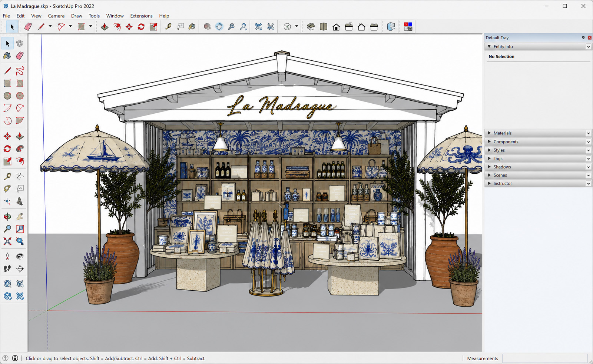
Task: Choose the Zoom Window tool
Action: coord(20,229)
